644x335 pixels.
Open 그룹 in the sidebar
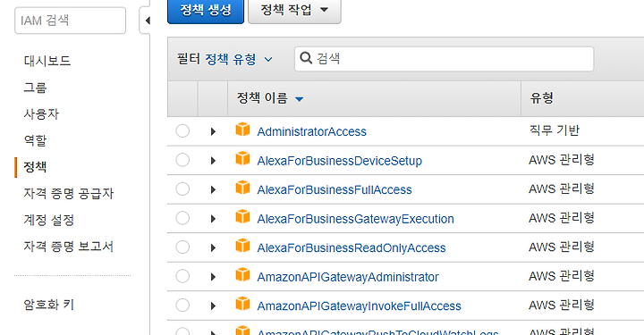[35, 88]
